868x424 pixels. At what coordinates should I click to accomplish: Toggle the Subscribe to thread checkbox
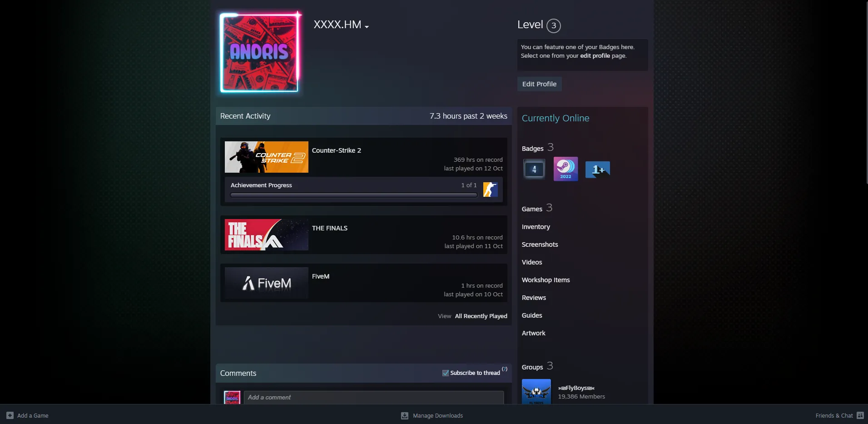[446, 373]
